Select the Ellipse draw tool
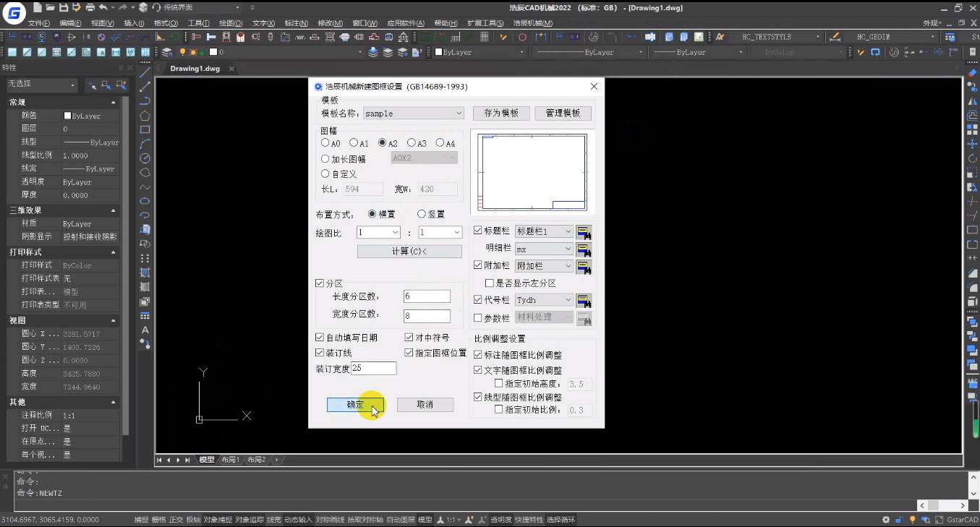Screen dimensions: 980x527 (x=145, y=201)
